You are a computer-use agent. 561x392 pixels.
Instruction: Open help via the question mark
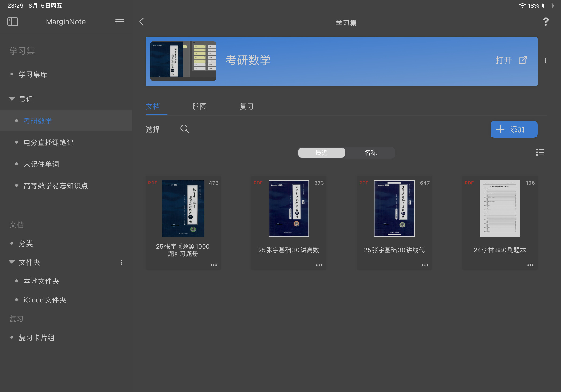pyautogui.click(x=545, y=22)
